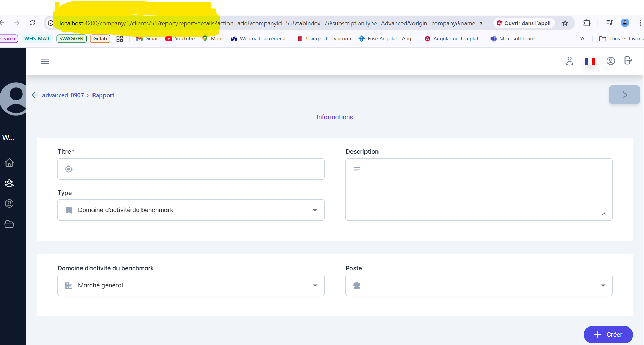Screen dimensions: 644x345
Task: Open the hamburger menu in header
Action: (x=45, y=61)
